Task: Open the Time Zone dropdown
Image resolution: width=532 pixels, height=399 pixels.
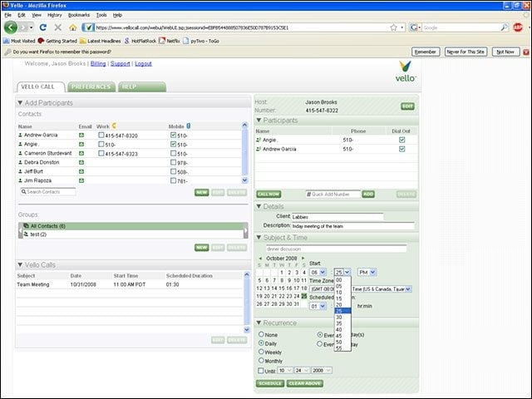Action: [361, 289]
